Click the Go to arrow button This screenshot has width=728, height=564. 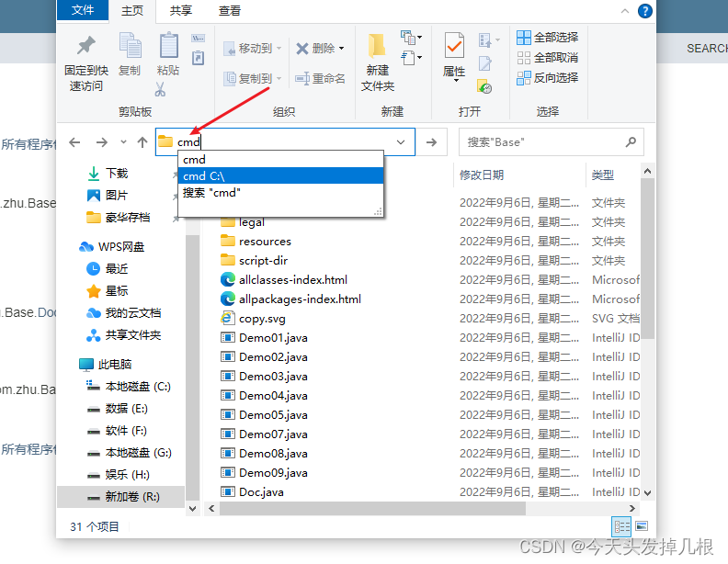[x=431, y=142]
